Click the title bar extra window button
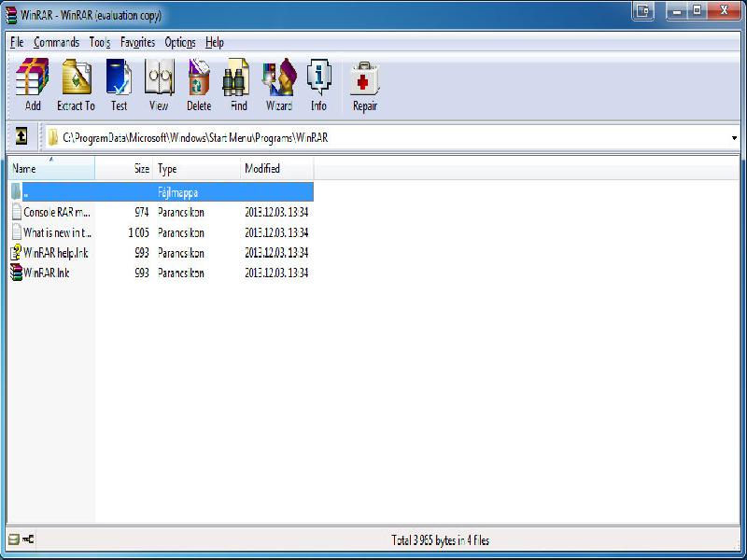This screenshot has height=560, width=747. 643,10
